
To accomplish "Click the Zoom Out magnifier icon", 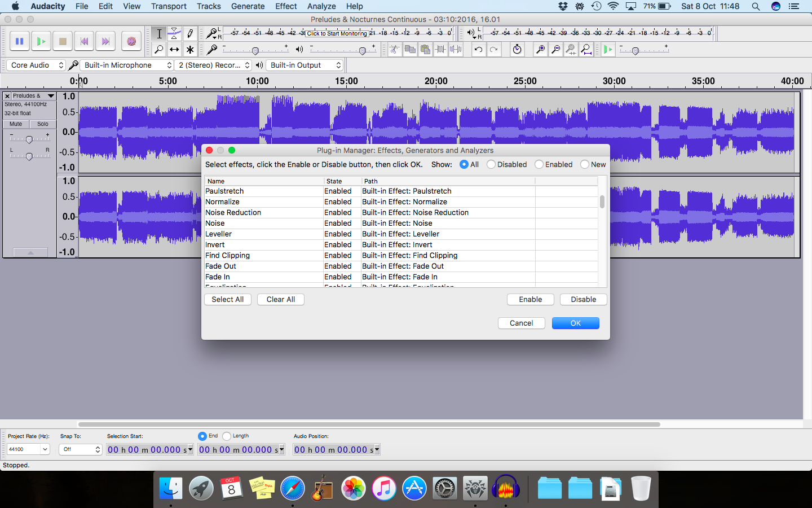I will 555,50.
